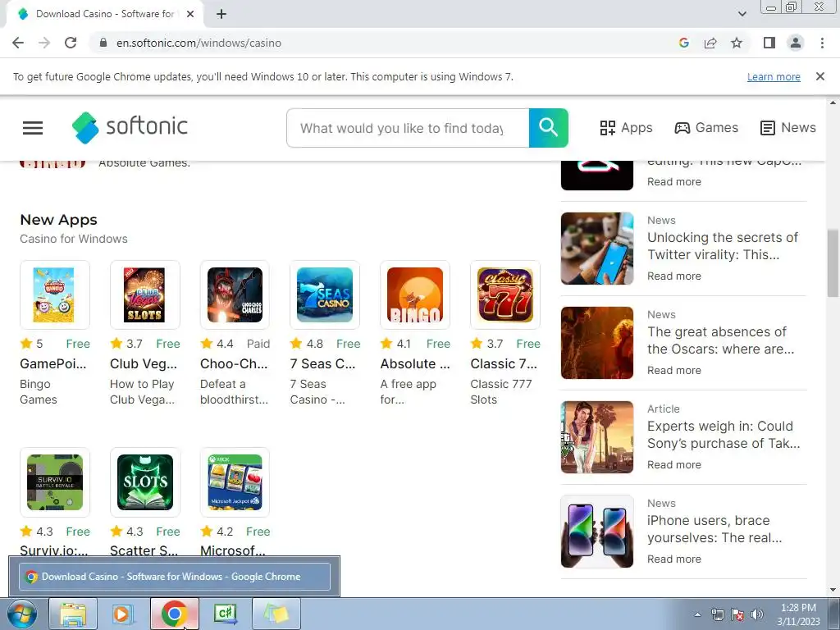
Task: Open Twitter virality article thumbnail
Action: pos(597,249)
